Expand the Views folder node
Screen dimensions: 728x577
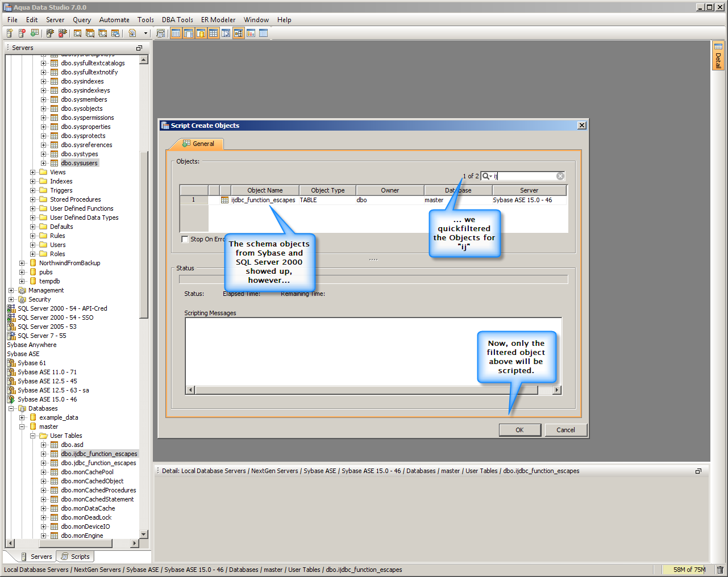click(33, 172)
